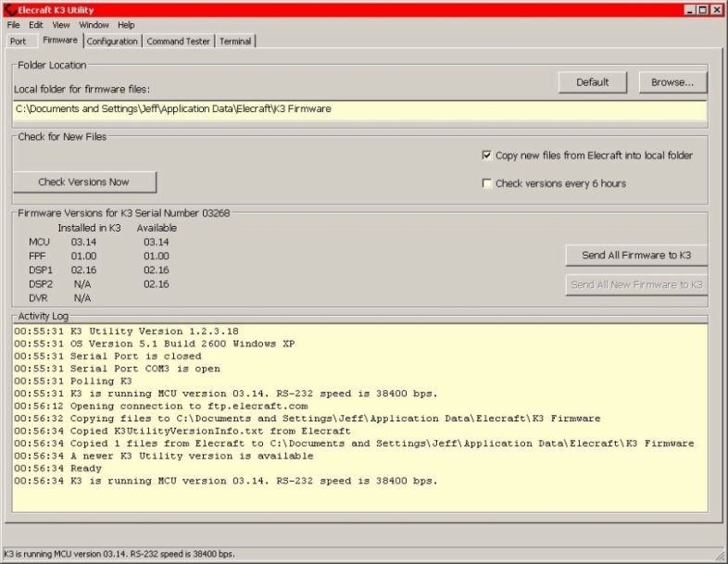Screen dimensions: 728x564
Task: Click the MCU available version 03.14
Action: coord(156,242)
